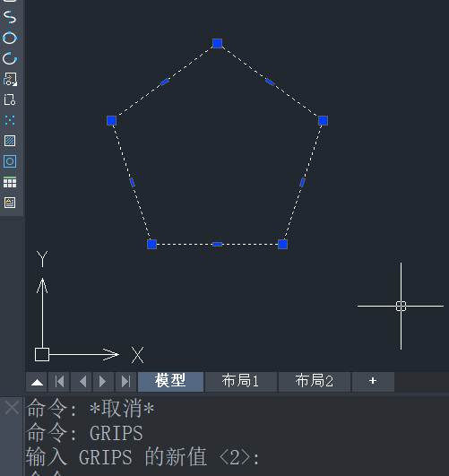Select the Create Block tool
Viewport: 449px width, 476px height.
pos(10,100)
